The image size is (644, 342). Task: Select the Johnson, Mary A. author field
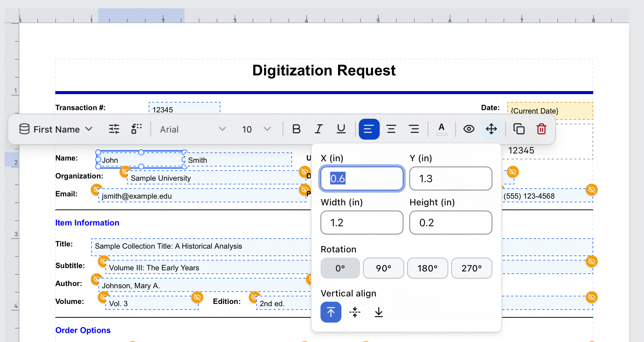pyautogui.click(x=205, y=285)
